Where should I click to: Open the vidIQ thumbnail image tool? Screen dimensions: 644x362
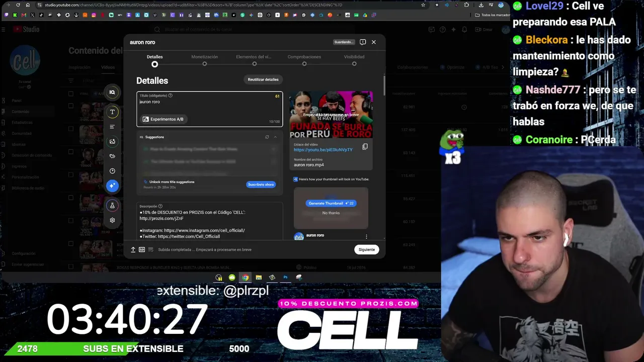point(112,141)
